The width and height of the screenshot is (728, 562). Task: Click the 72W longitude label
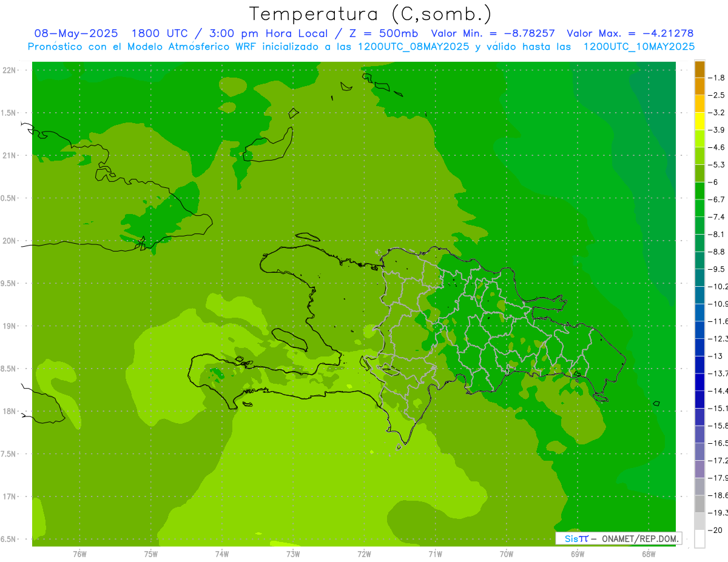(364, 554)
